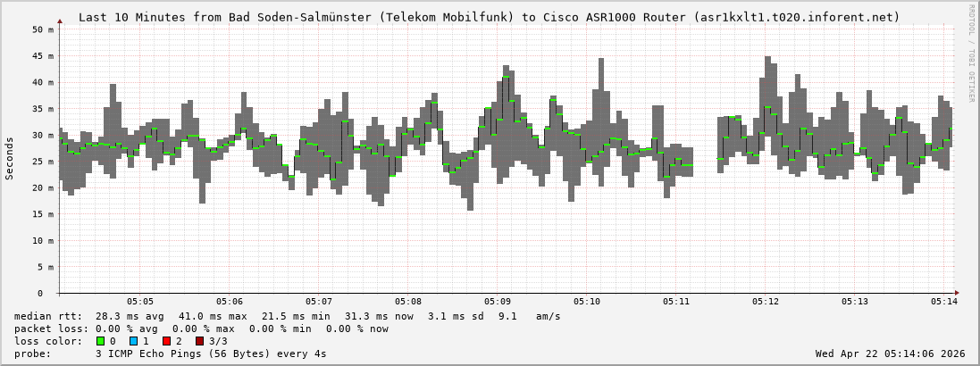Viewport: 980px width, 366px height.
Task: Click the probe description text
Action: [170, 354]
